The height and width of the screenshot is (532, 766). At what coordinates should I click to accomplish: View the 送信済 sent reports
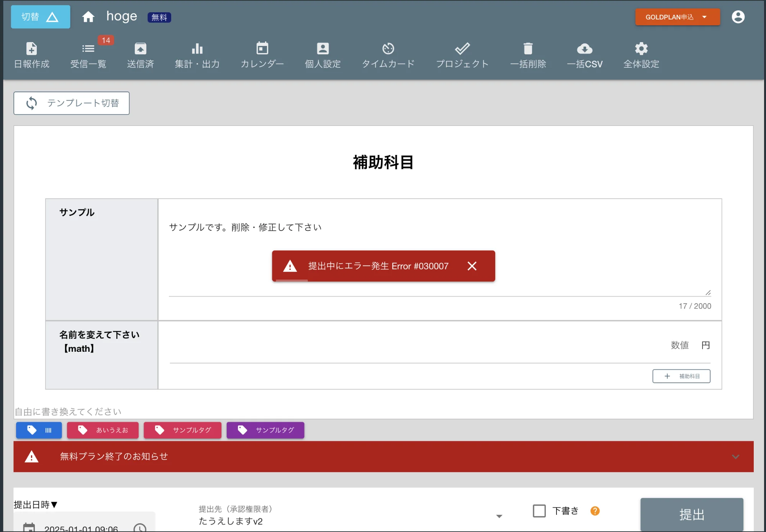click(140, 55)
